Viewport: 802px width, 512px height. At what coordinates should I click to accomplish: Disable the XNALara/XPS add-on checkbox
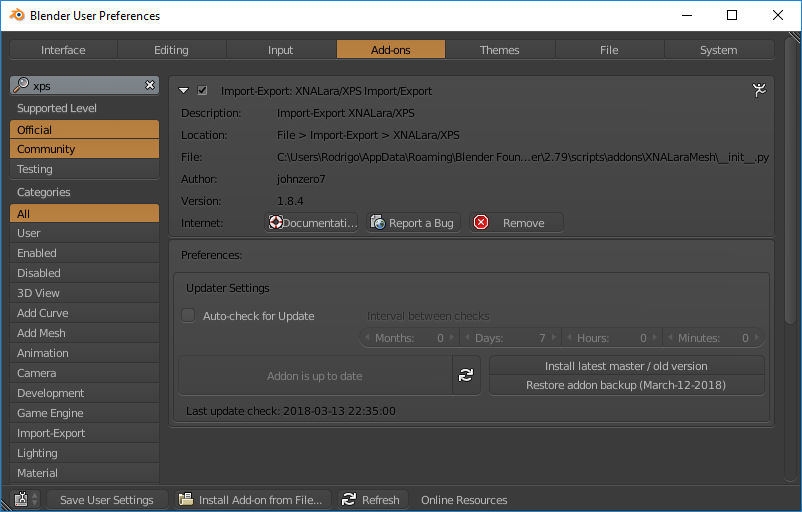203,91
